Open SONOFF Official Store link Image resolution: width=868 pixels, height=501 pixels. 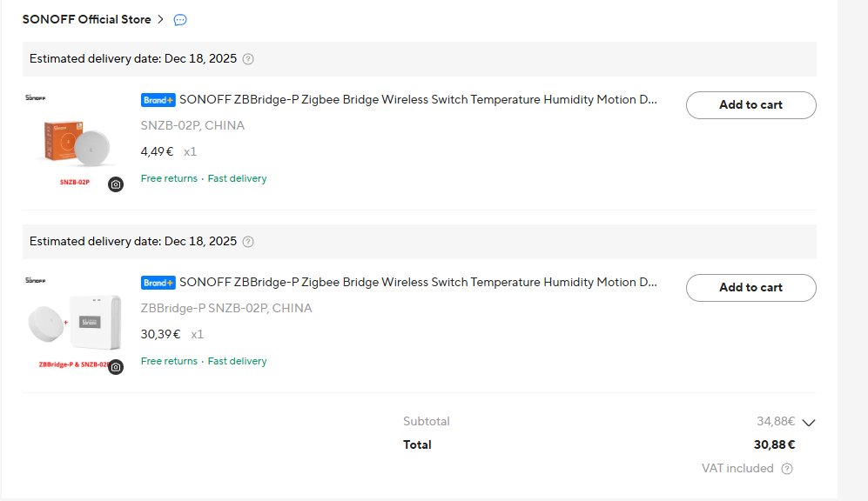click(86, 19)
